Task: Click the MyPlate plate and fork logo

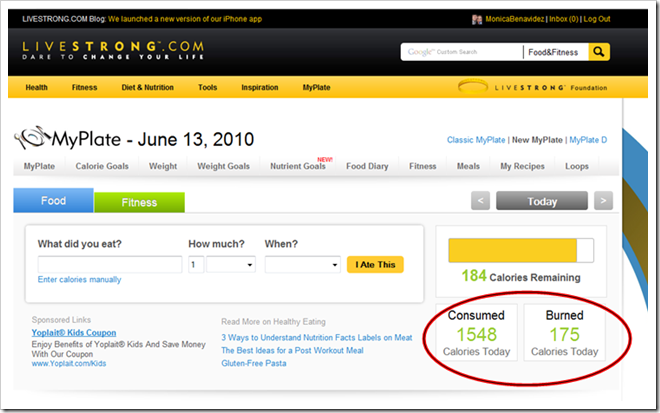Action: click(x=30, y=138)
